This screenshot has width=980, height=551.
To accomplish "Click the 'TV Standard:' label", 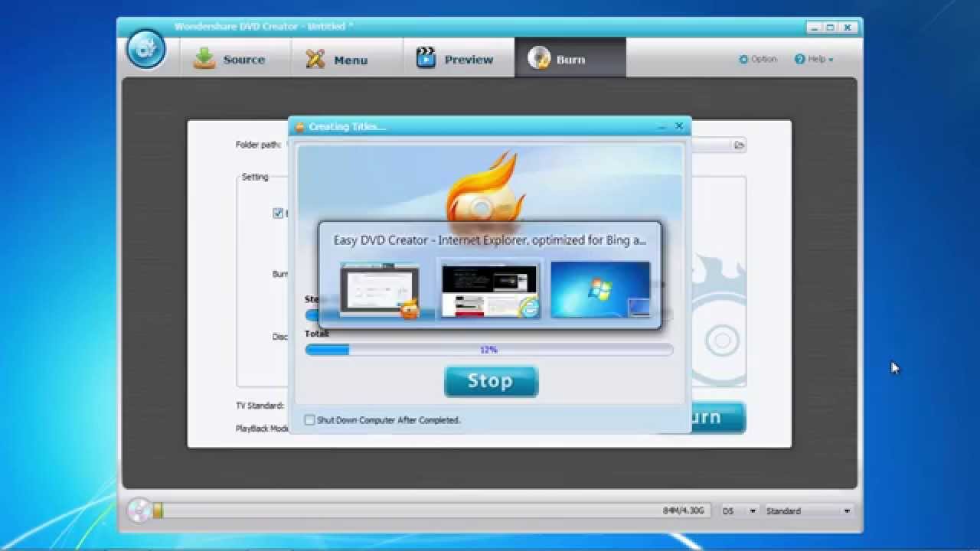I will tap(260, 406).
